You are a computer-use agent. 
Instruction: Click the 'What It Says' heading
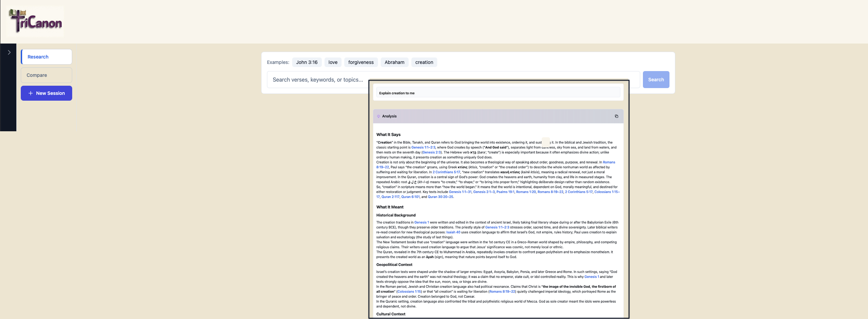tap(388, 135)
